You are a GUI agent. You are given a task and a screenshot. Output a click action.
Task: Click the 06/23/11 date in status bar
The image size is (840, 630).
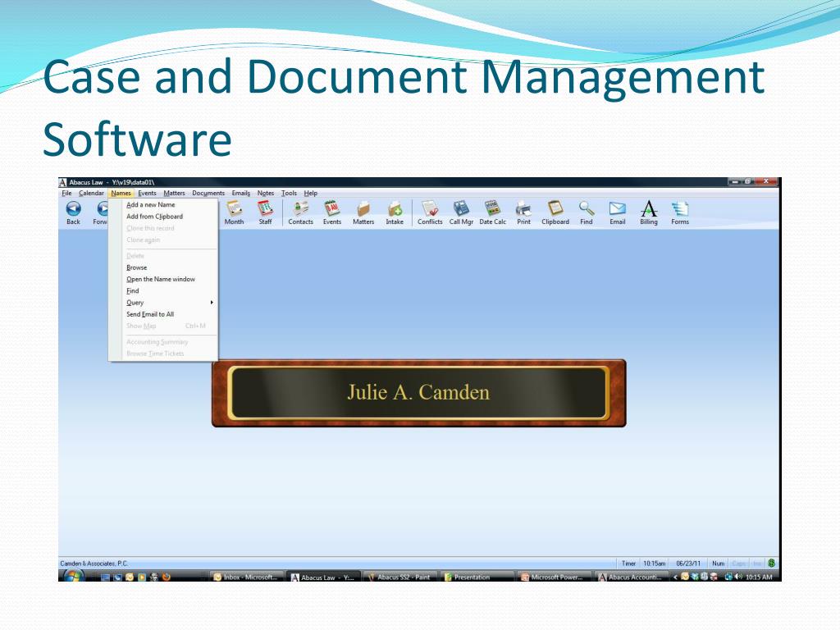tap(688, 564)
